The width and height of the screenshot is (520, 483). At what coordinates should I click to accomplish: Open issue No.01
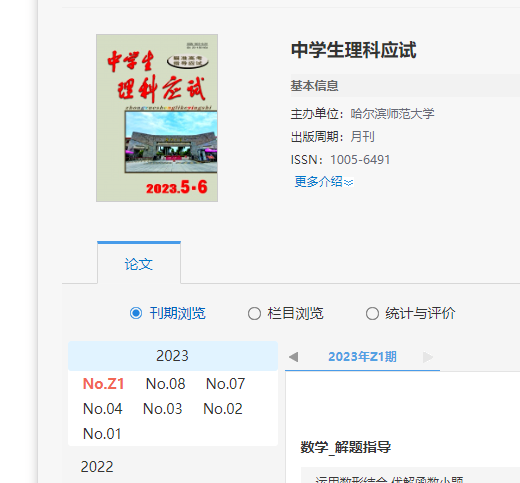pos(102,434)
